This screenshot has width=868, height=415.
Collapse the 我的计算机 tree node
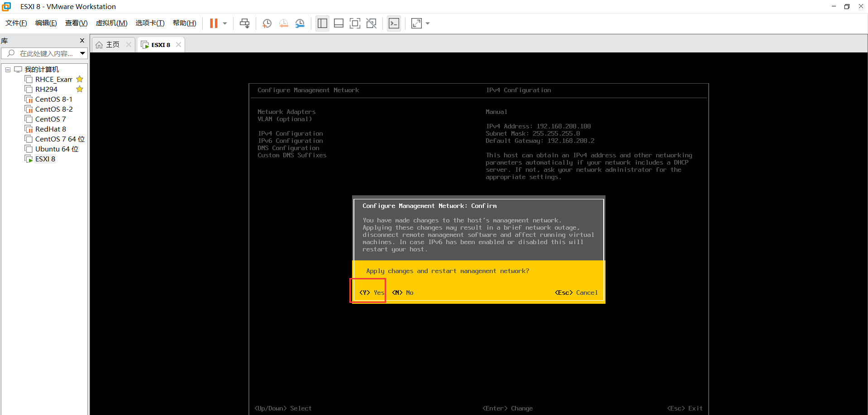click(8, 70)
